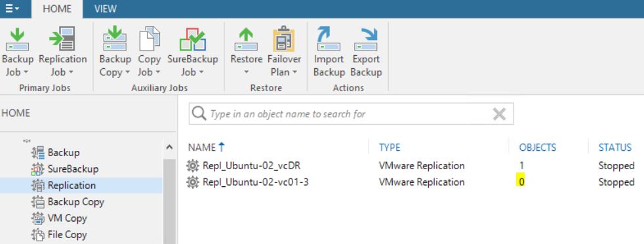Click VMware Replication type of Repl_Ubuntu-02-vc01-3
The width and height of the screenshot is (644, 244).
(x=422, y=182)
